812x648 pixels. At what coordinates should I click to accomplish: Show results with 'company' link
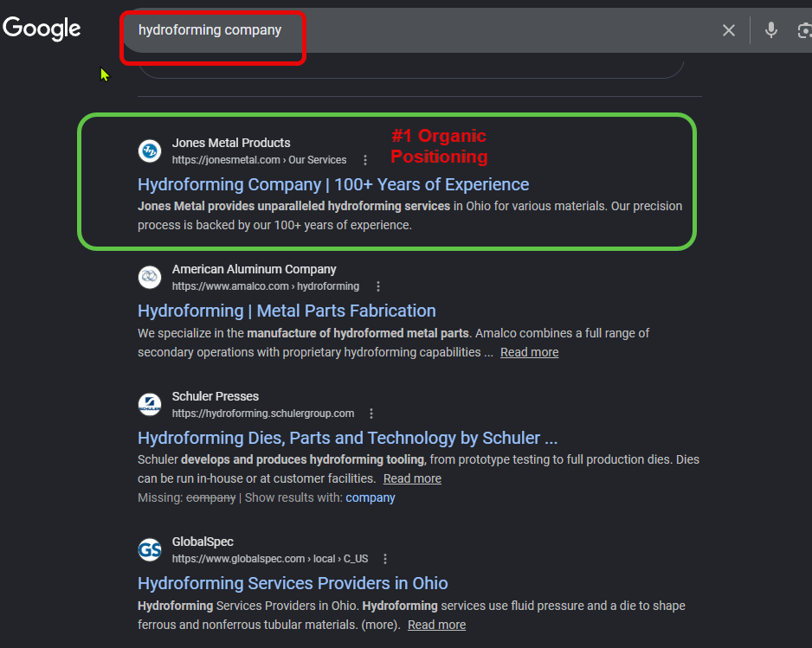coord(371,497)
